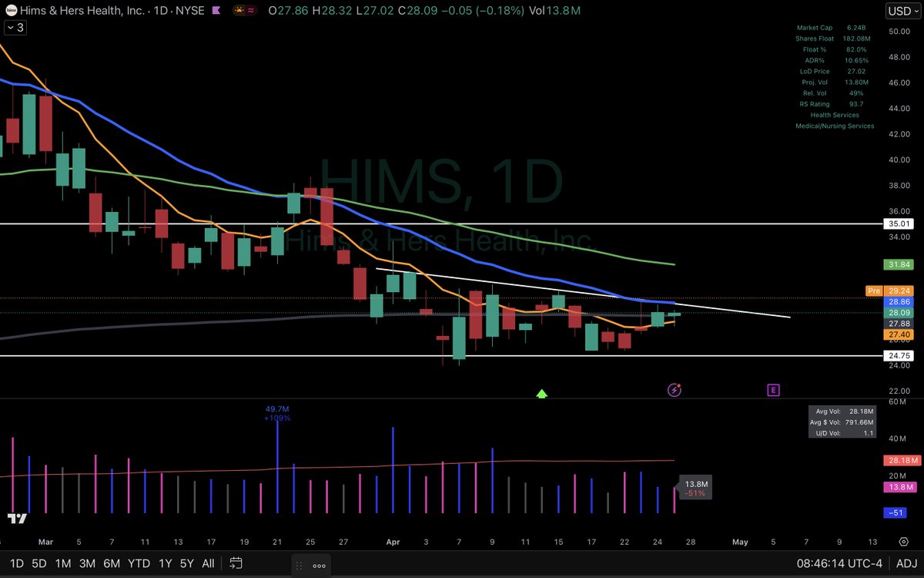
Task: Click the Pre 29.24 pre-market price label
Action: (x=891, y=291)
